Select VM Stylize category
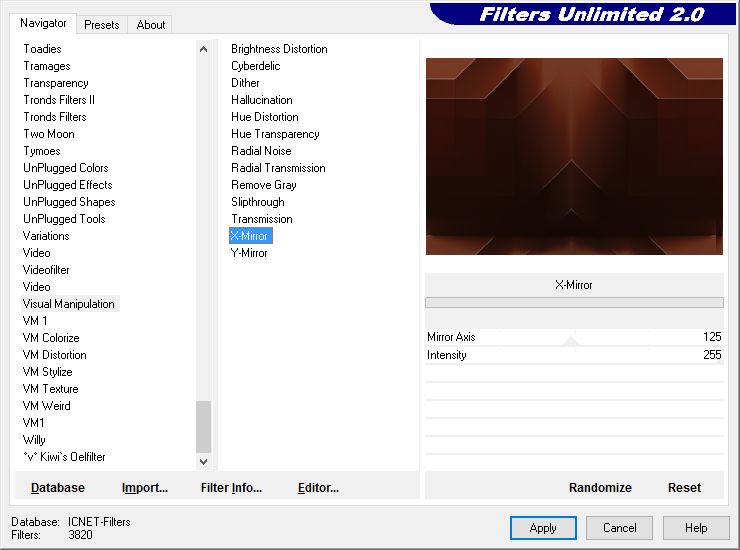Screen dimensions: 740x550 coord(47,372)
